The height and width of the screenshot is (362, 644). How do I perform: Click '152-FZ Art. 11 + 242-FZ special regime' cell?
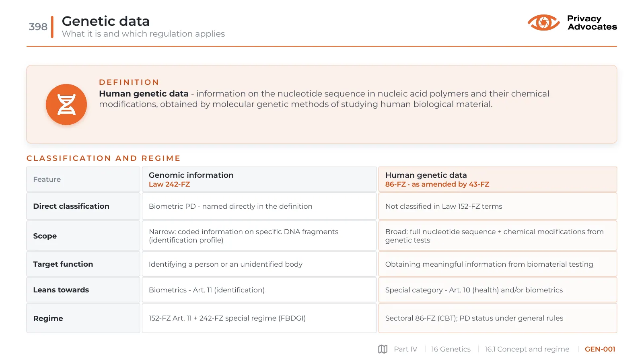259,318
